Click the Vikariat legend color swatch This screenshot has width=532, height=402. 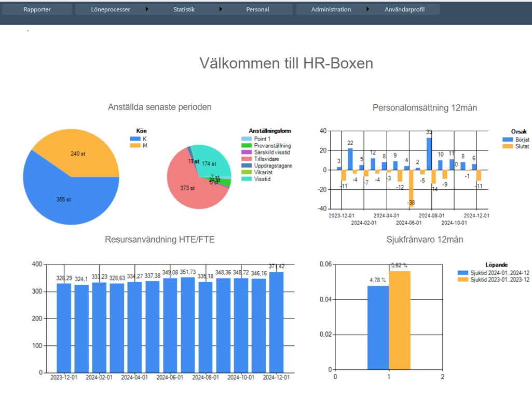tap(247, 172)
